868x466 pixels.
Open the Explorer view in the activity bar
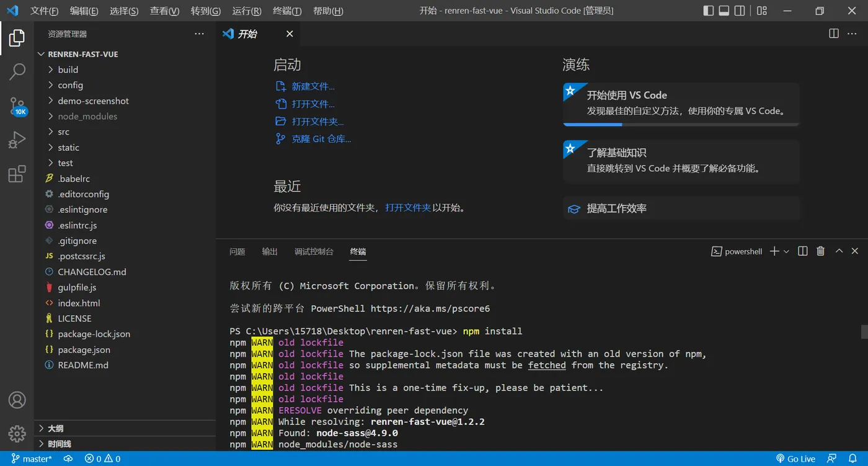(x=17, y=38)
